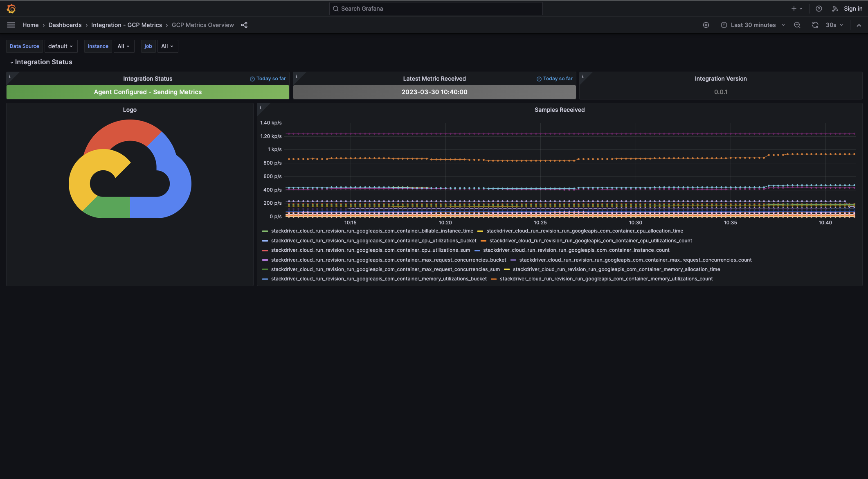Click the news feed RSS icon
The width and height of the screenshot is (868, 479).
click(835, 9)
